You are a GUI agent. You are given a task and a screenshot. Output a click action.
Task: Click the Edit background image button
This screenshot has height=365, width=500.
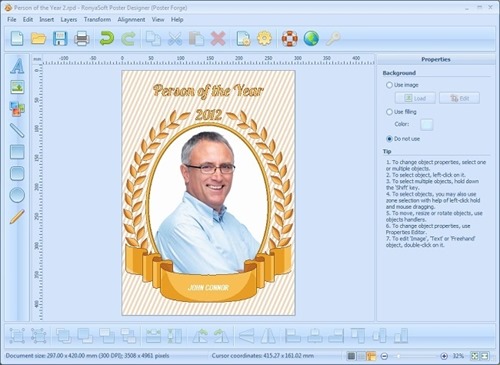tap(460, 98)
